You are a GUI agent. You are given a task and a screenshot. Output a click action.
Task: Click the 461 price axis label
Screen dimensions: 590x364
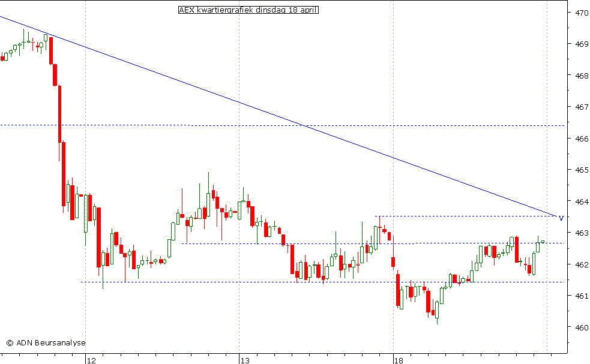(x=582, y=296)
